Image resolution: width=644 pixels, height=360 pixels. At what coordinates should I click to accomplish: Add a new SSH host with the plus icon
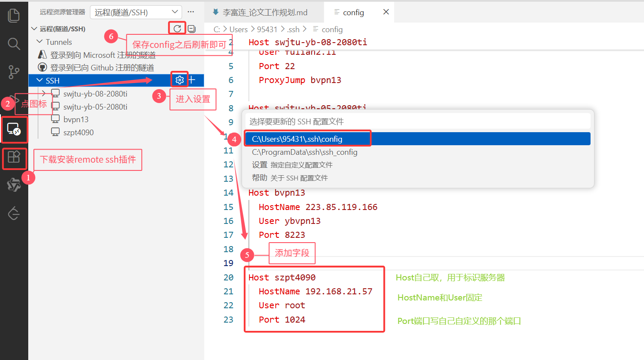click(191, 80)
